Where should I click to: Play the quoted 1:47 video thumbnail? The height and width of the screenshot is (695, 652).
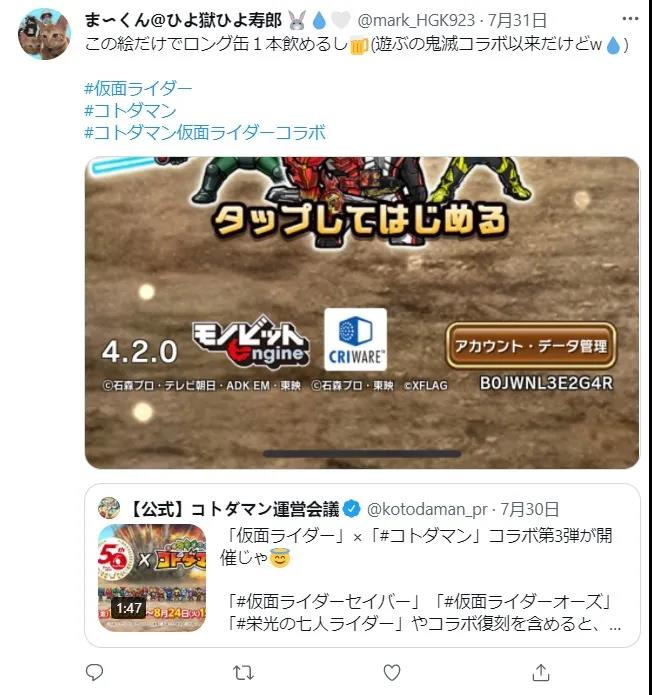click(x=152, y=578)
